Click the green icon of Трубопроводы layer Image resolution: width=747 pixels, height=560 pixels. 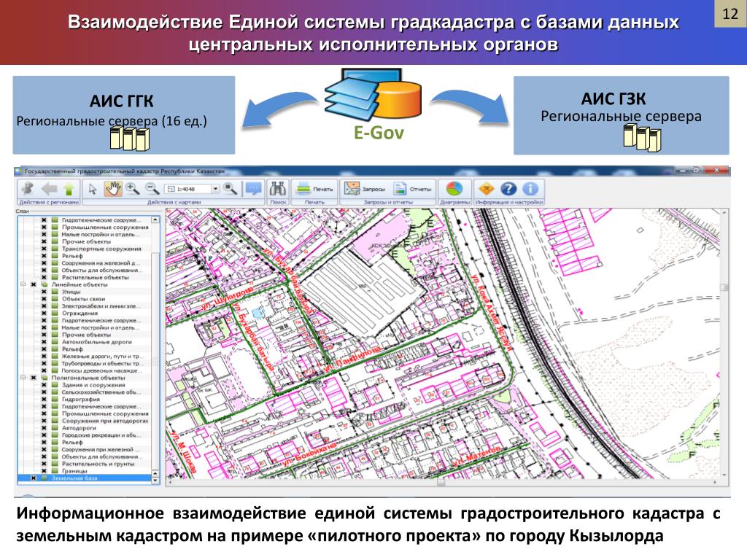click(55, 363)
